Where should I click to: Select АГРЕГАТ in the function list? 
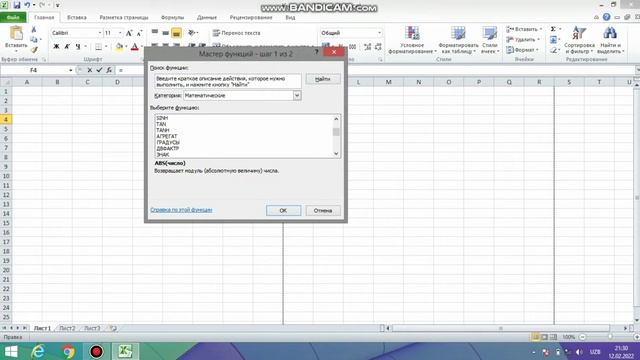tap(167, 136)
